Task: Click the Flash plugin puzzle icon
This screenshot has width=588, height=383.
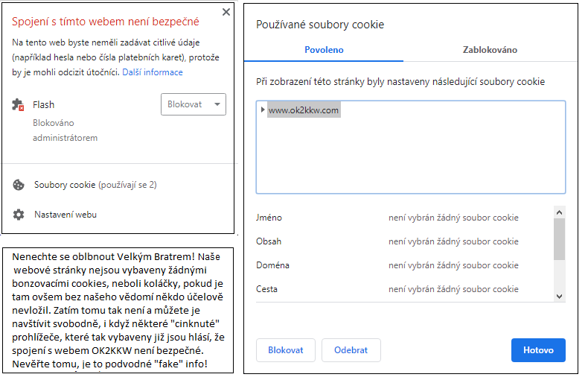Action: [x=18, y=105]
